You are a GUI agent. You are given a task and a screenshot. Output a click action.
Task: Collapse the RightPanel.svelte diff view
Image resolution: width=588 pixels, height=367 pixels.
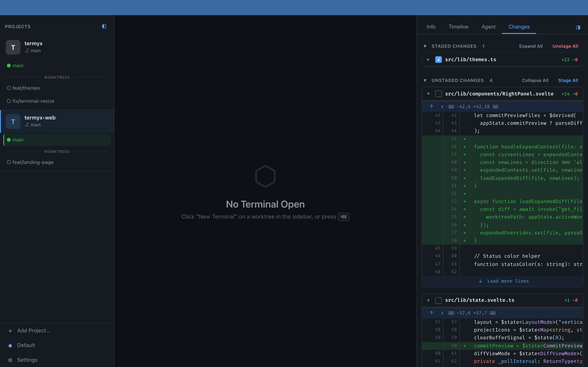click(x=428, y=94)
